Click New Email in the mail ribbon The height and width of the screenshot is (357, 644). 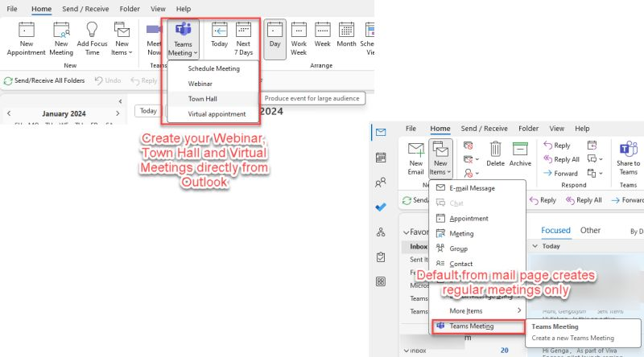click(x=415, y=158)
